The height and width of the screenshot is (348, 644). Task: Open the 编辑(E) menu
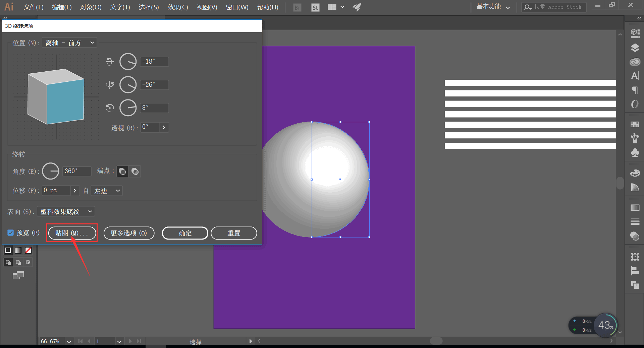pyautogui.click(x=62, y=7)
